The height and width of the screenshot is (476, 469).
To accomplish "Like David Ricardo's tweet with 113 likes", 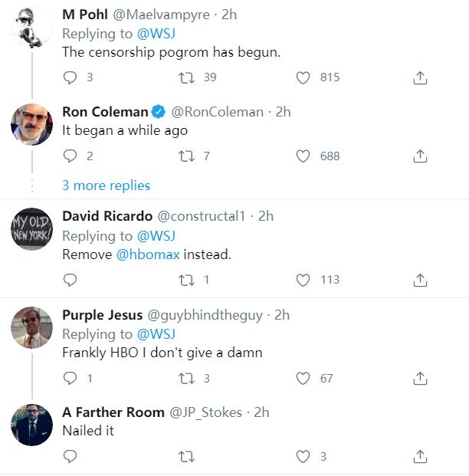I will (x=303, y=280).
